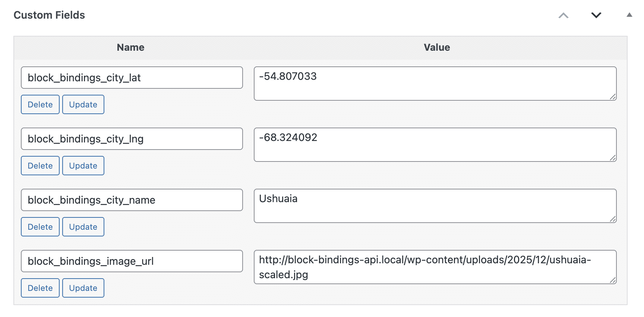The width and height of the screenshot is (644, 317).
Task: Delete the block_bindings_city_name custom field
Action: click(40, 227)
